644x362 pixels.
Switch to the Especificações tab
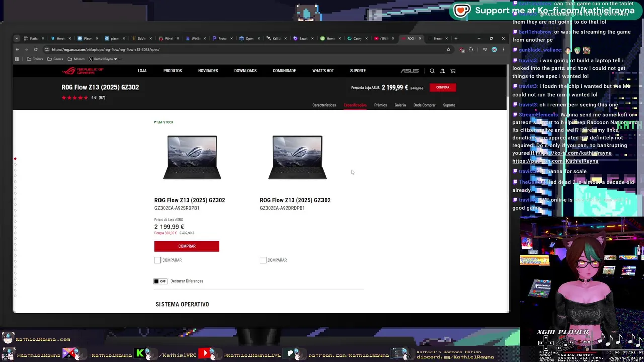pos(355,105)
